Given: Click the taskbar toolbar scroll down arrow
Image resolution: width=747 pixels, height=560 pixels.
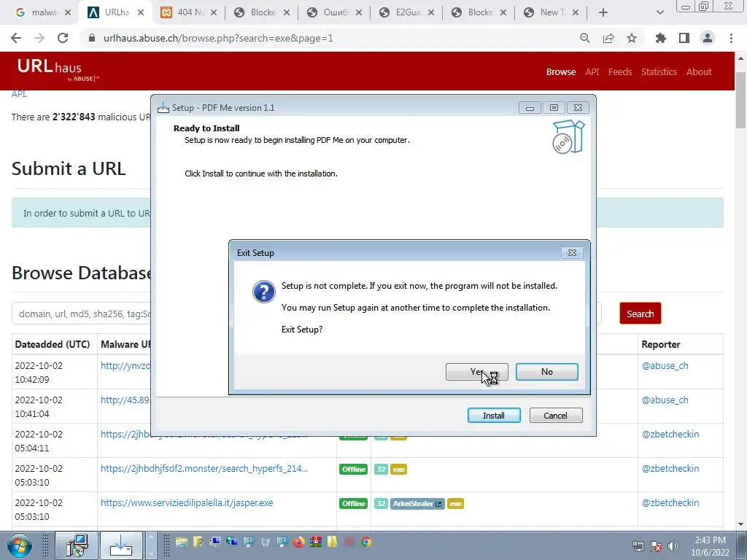Looking at the screenshot, I should [x=150, y=554].
